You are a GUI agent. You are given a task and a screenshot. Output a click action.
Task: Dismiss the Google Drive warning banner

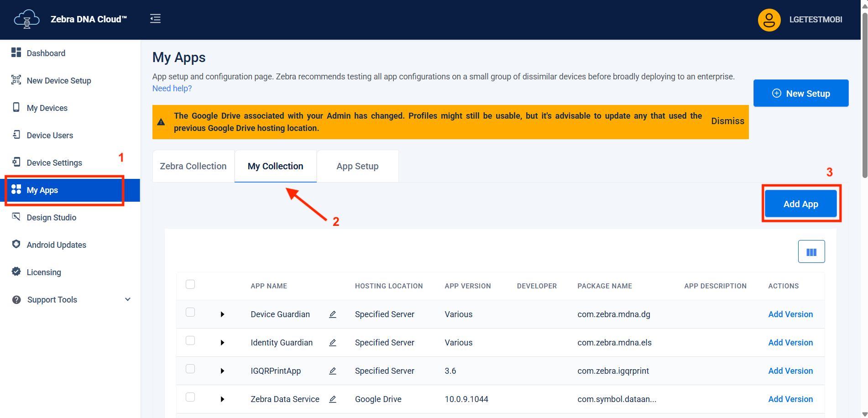click(x=727, y=121)
